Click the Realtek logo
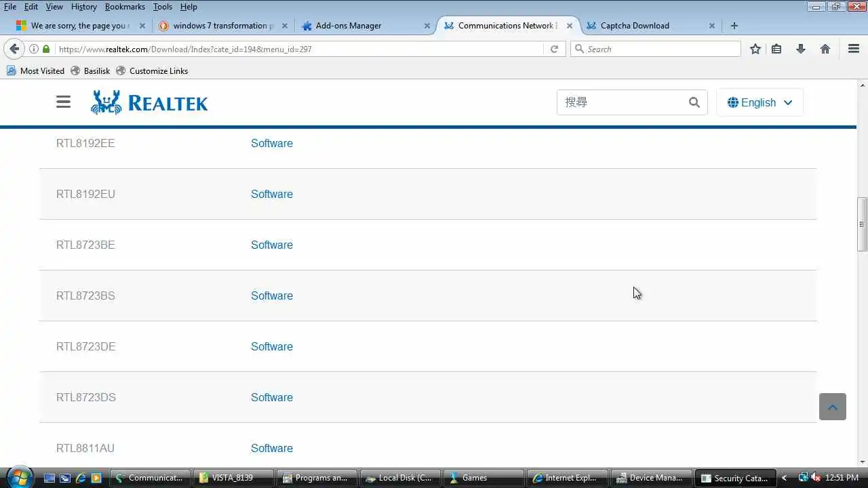The image size is (868, 488). pos(149,102)
